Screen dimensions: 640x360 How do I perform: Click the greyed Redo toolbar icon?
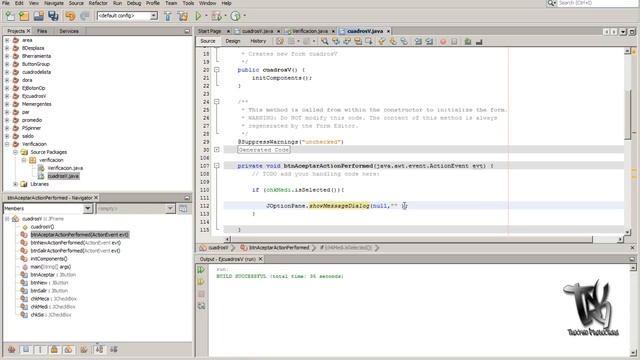(x=84, y=16)
